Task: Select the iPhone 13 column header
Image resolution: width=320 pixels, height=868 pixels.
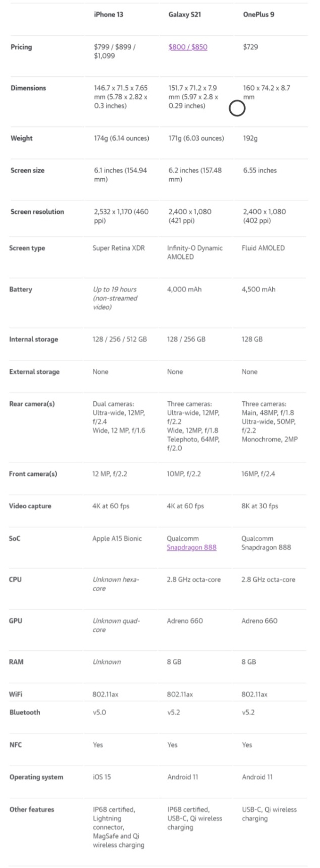Action: [109, 15]
